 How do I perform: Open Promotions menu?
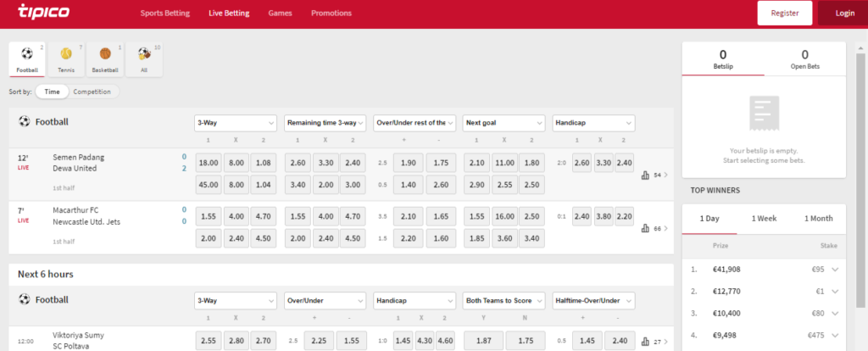point(331,14)
